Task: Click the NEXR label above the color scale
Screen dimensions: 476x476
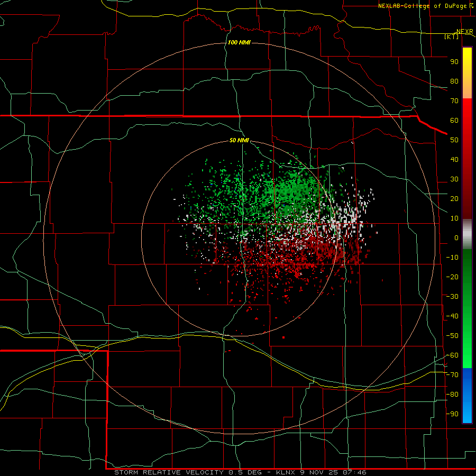Action: click(x=465, y=32)
